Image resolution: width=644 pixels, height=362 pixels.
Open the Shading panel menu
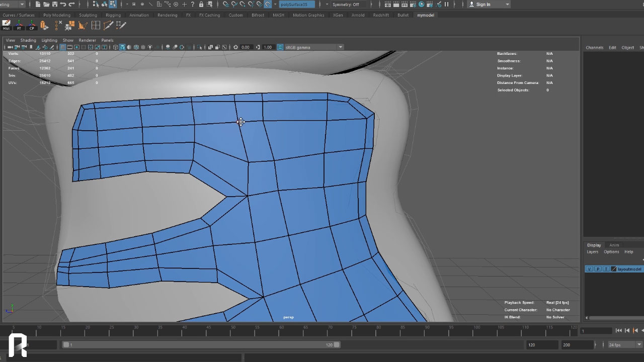pos(28,40)
